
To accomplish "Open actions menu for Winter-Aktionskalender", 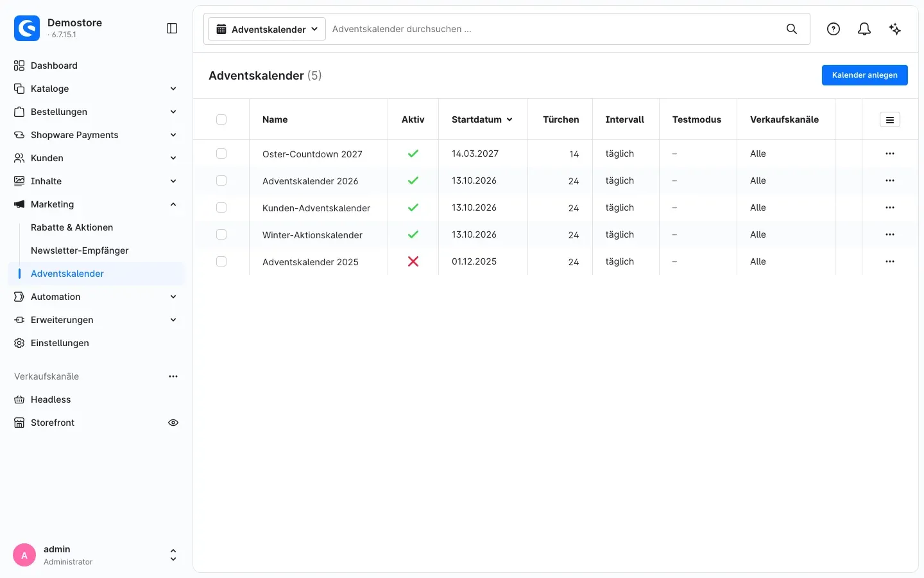I will [x=890, y=234].
